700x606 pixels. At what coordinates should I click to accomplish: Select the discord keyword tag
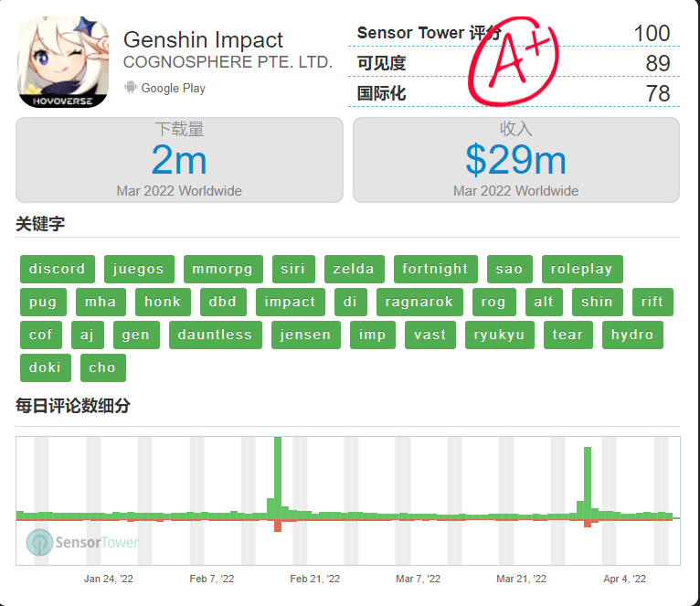pos(57,269)
